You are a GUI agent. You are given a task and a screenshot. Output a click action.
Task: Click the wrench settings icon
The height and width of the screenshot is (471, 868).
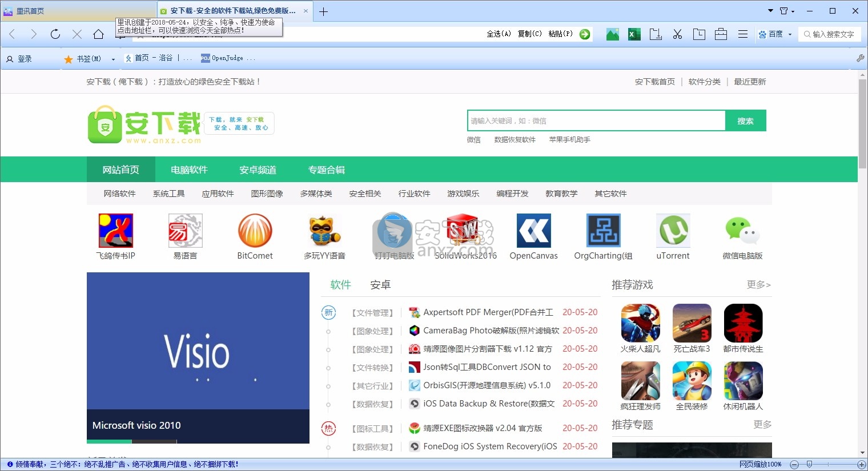[860, 58]
